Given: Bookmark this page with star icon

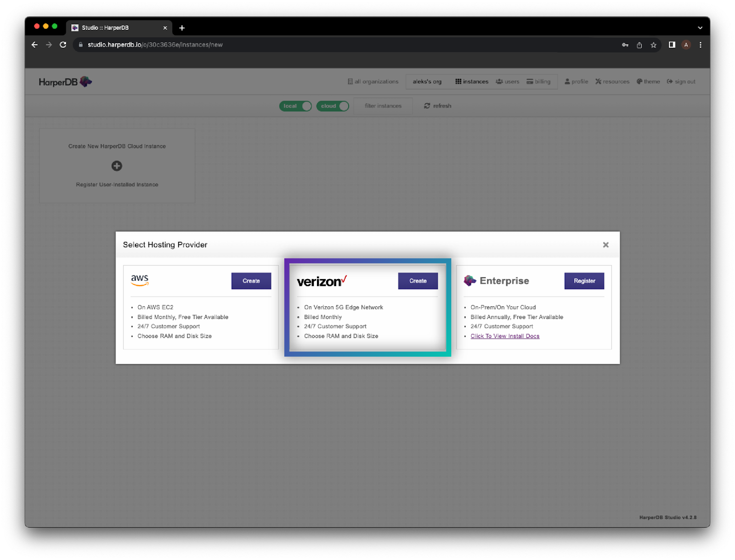Looking at the screenshot, I should [653, 45].
